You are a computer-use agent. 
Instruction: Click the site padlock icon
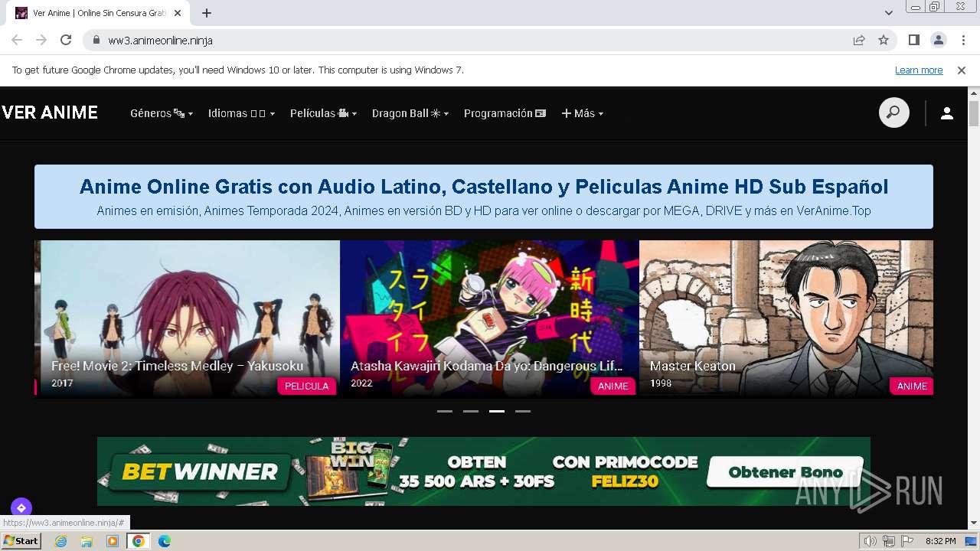(96, 40)
